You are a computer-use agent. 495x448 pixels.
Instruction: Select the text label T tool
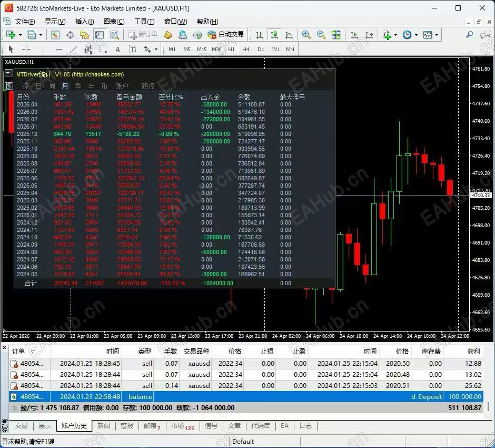coord(133,49)
